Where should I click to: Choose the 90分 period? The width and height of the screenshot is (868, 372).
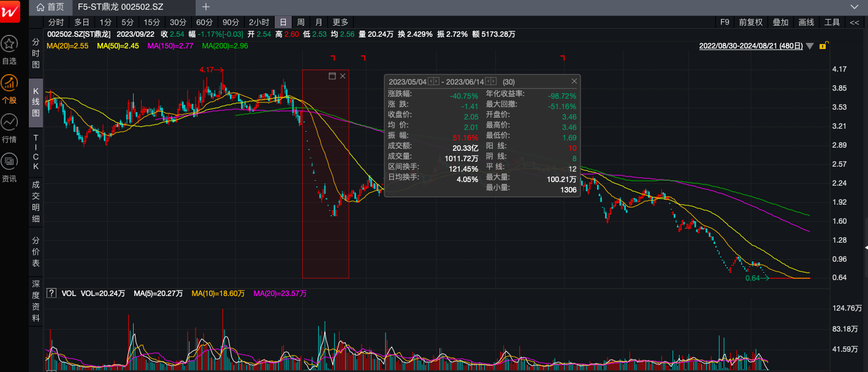tap(231, 22)
